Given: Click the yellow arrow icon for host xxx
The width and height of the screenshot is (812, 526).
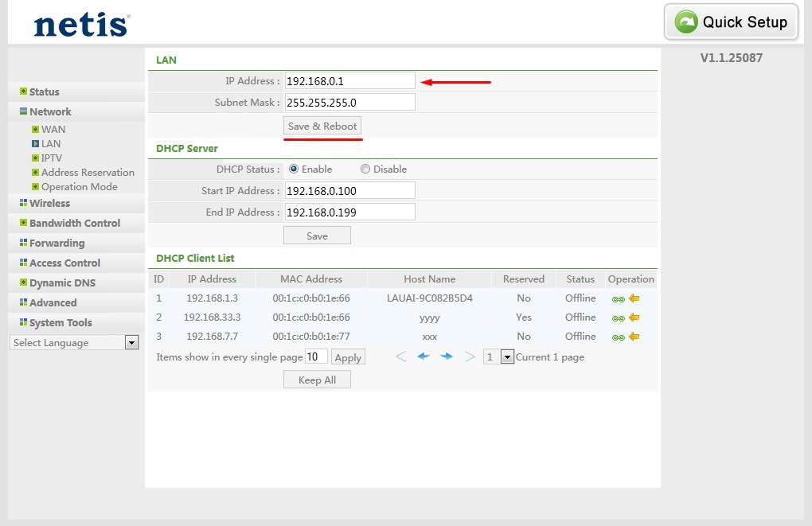Looking at the screenshot, I should pyautogui.click(x=634, y=337).
